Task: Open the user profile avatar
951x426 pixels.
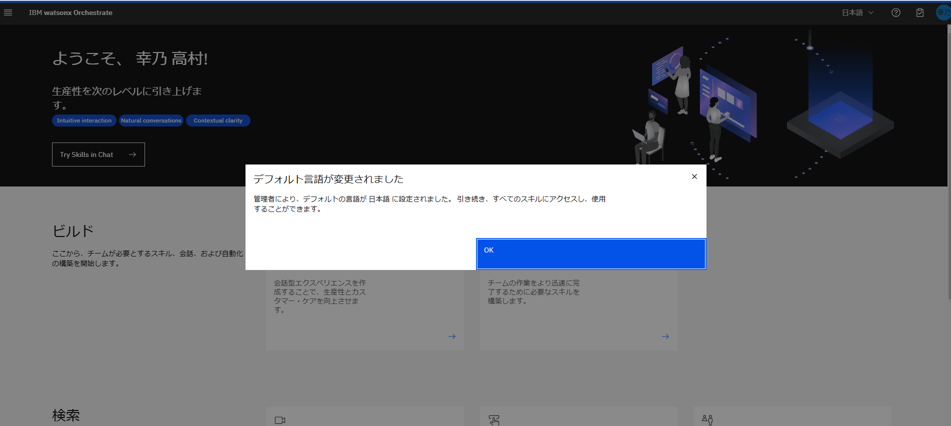Action: point(943,13)
